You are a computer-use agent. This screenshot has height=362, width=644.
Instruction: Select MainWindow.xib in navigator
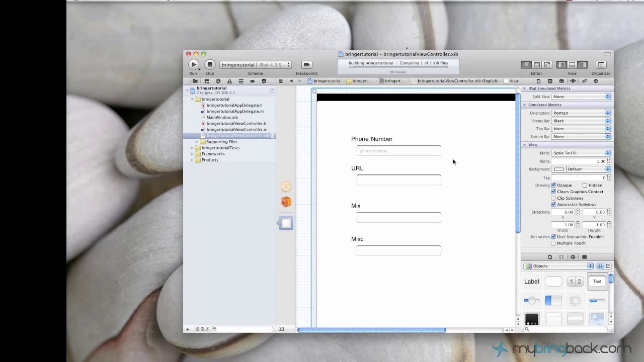click(x=222, y=117)
